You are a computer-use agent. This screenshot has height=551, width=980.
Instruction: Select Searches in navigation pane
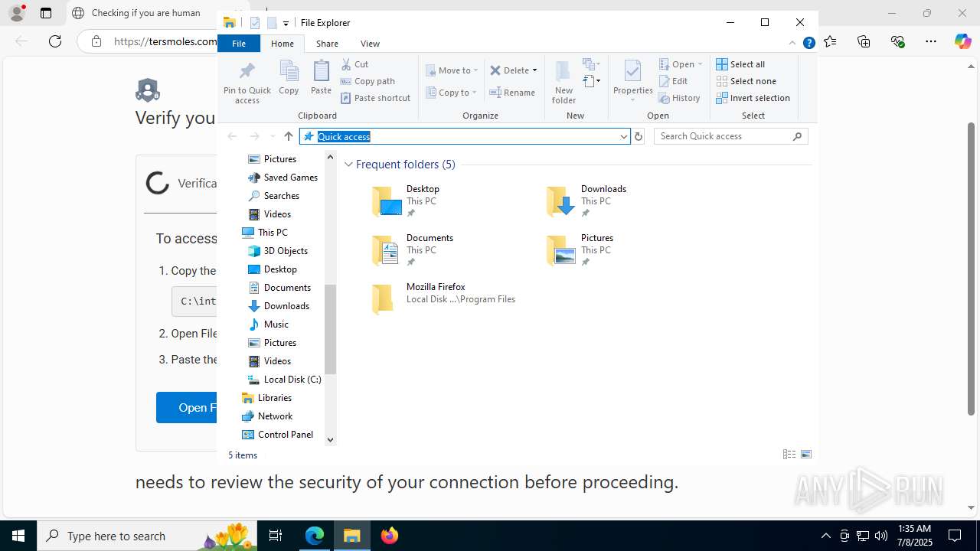click(274, 196)
